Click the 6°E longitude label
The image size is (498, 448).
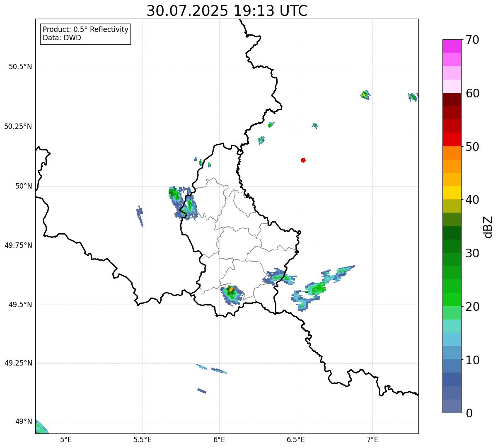point(219,439)
